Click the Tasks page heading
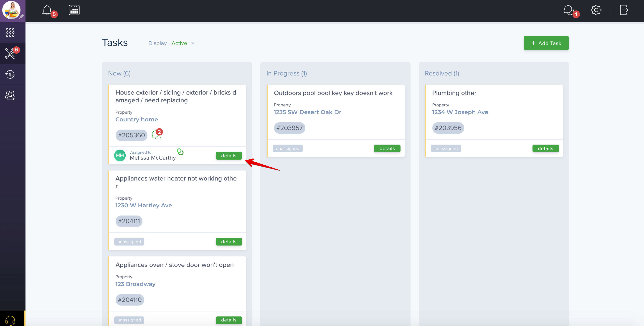The height and width of the screenshot is (326, 644). coord(115,43)
